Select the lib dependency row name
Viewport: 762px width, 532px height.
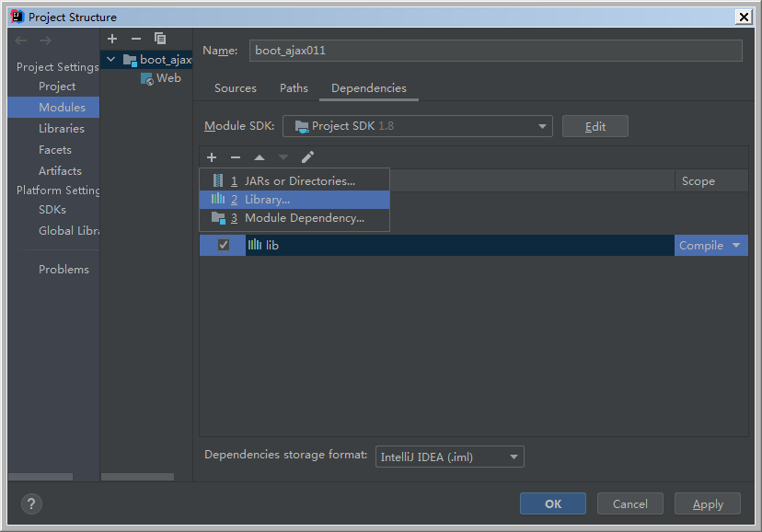272,246
